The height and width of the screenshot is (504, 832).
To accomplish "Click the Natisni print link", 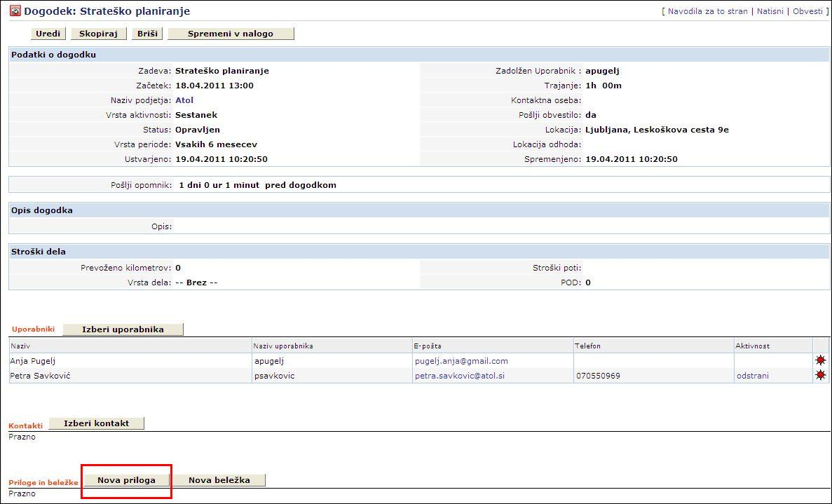I will pyautogui.click(x=770, y=12).
